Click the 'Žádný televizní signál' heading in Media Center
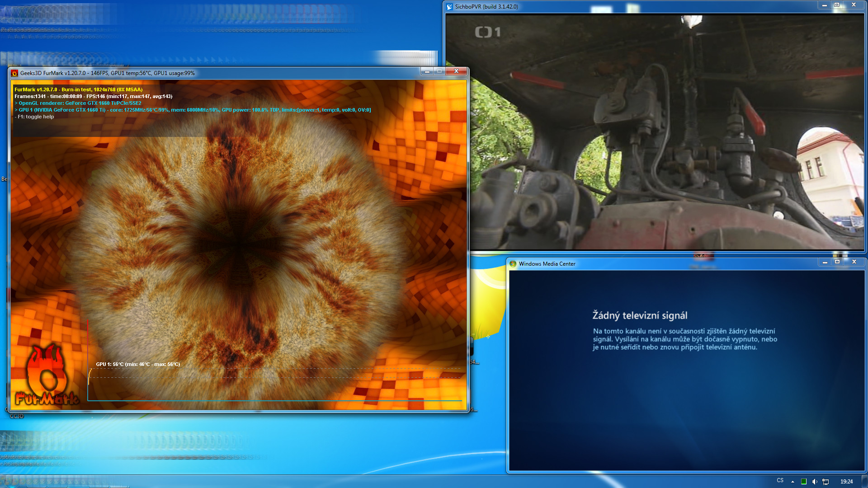 (x=640, y=315)
